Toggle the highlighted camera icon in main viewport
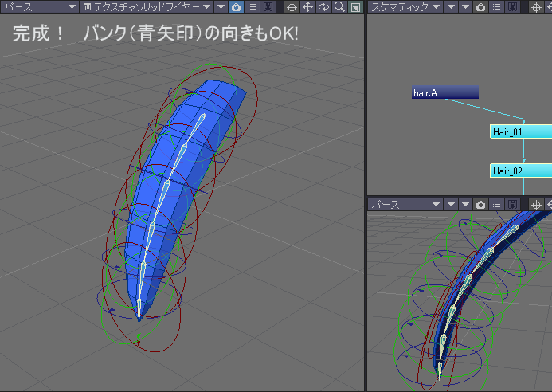This screenshot has height=392, width=552. 237,6
